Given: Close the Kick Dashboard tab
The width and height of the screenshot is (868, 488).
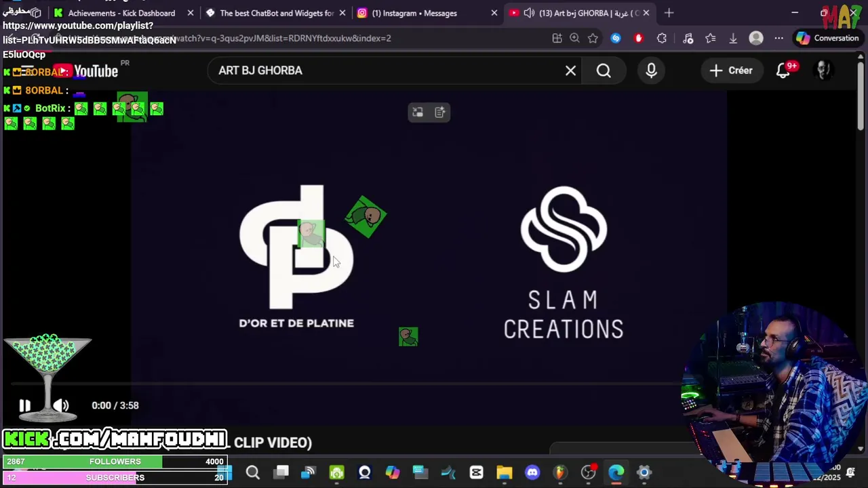Looking at the screenshot, I should pyautogui.click(x=191, y=13).
